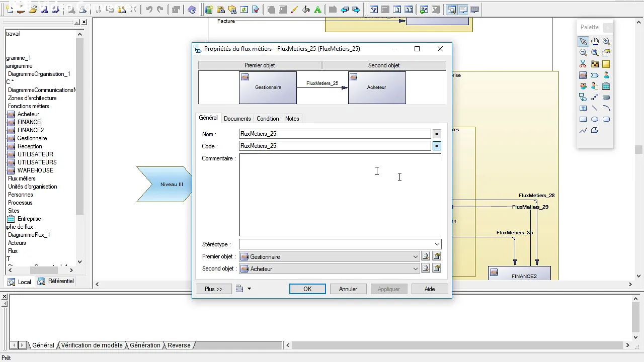The width and height of the screenshot is (644, 362).
Task: Expand the Stéréotype dropdown
Action: [437, 244]
